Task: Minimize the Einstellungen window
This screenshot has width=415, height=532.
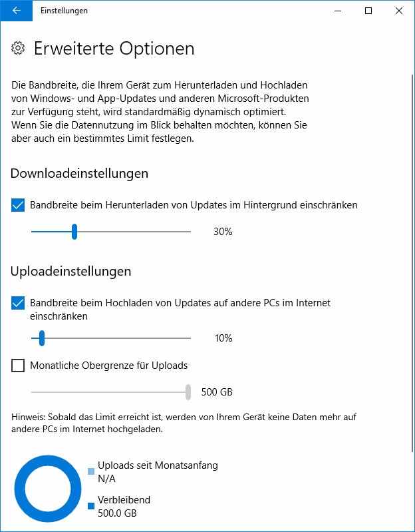Action: point(338,11)
